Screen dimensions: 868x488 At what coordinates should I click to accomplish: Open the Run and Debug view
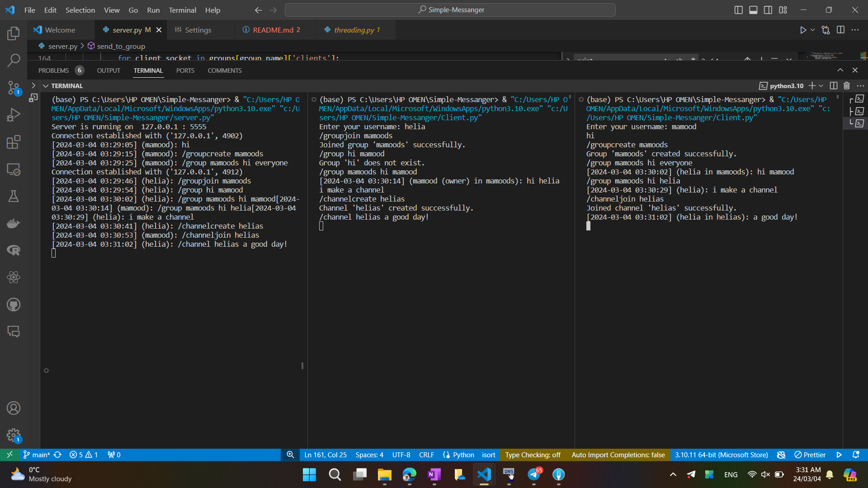(x=14, y=115)
